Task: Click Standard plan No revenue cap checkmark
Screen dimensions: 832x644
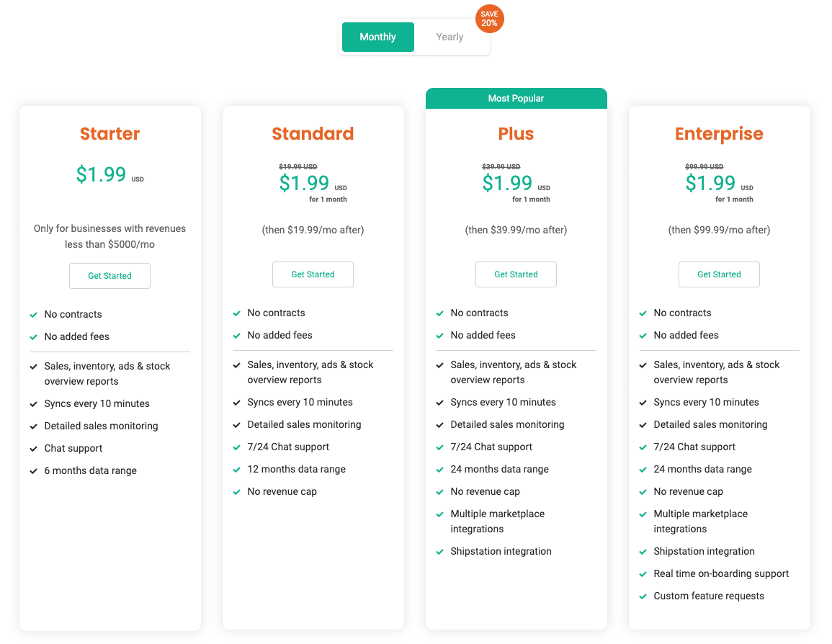Action: pyautogui.click(x=237, y=492)
